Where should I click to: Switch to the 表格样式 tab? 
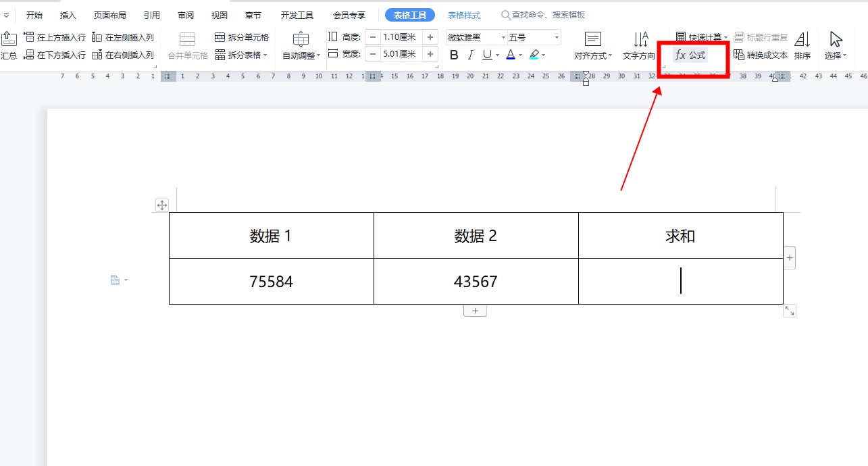point(464,15)
